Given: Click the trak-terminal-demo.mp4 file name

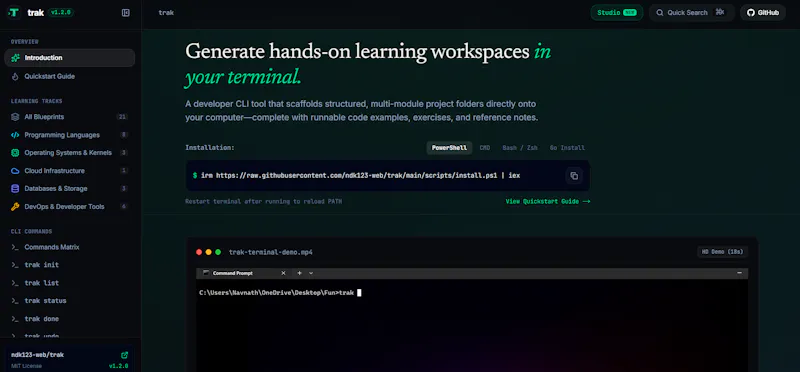Looking at the screenshot, I should pyautogui.click(x=270, y=252).
